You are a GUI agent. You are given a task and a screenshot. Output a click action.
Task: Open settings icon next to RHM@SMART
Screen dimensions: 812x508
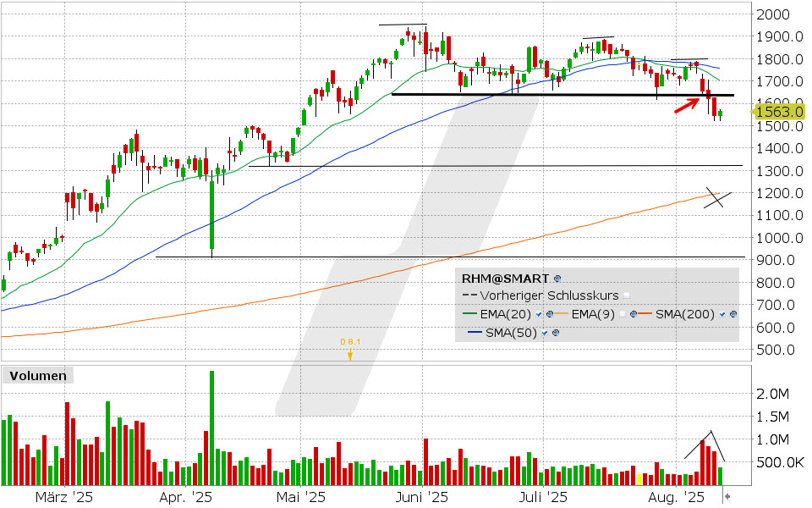(x=557, y=279)
